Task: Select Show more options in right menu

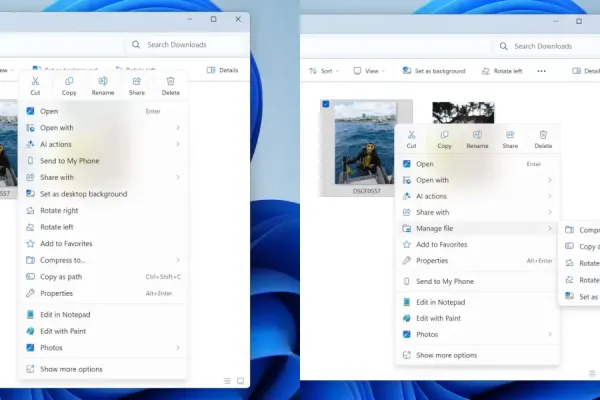Action: (x=477, y=355)
